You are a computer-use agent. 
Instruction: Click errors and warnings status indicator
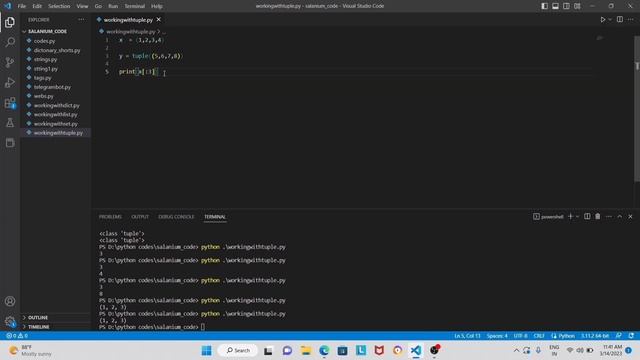(17, 336)
